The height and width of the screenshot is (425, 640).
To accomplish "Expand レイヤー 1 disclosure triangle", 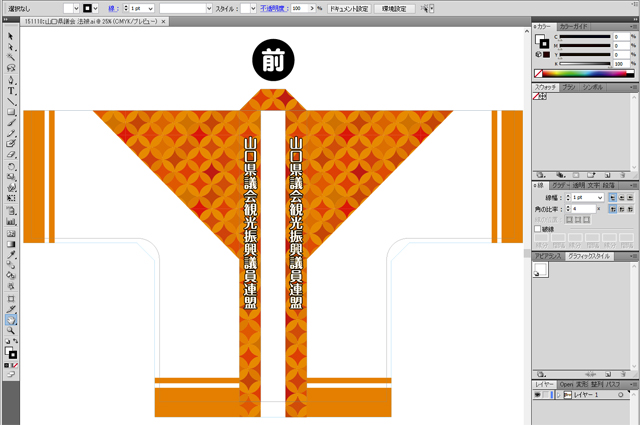I will (559, 395).
